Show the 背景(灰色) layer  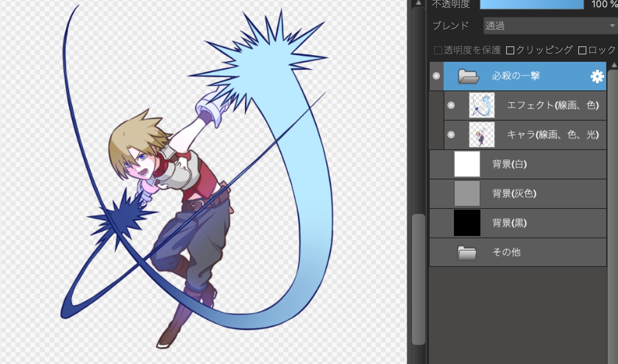pyautogui.click(x=437, y=194)
